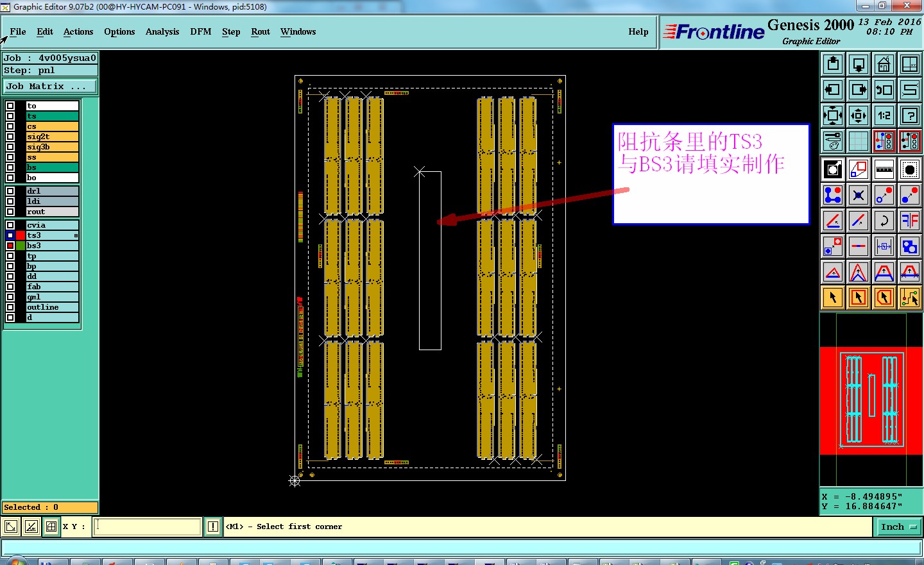This screenshot has height=565, width=924.
Task: Click the zoom out shrink icon
Action: click(x=859, y=115)
